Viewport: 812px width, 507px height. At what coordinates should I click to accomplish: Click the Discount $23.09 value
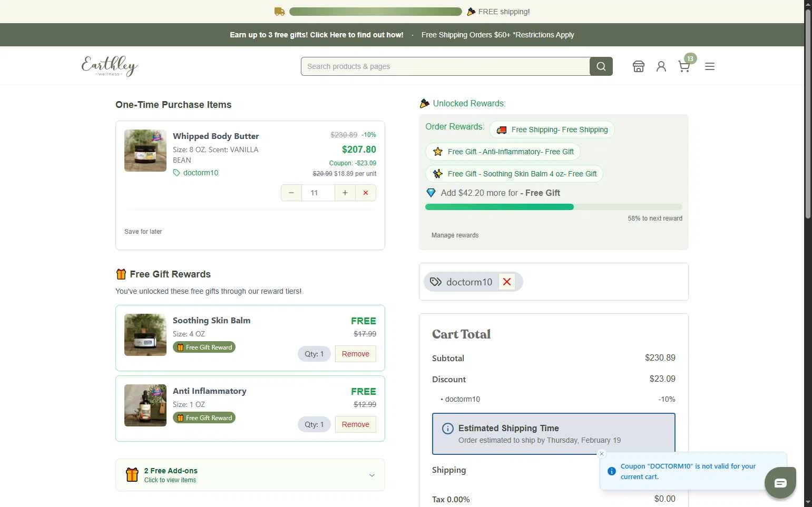pyautogui.click(x=662, y=379)
